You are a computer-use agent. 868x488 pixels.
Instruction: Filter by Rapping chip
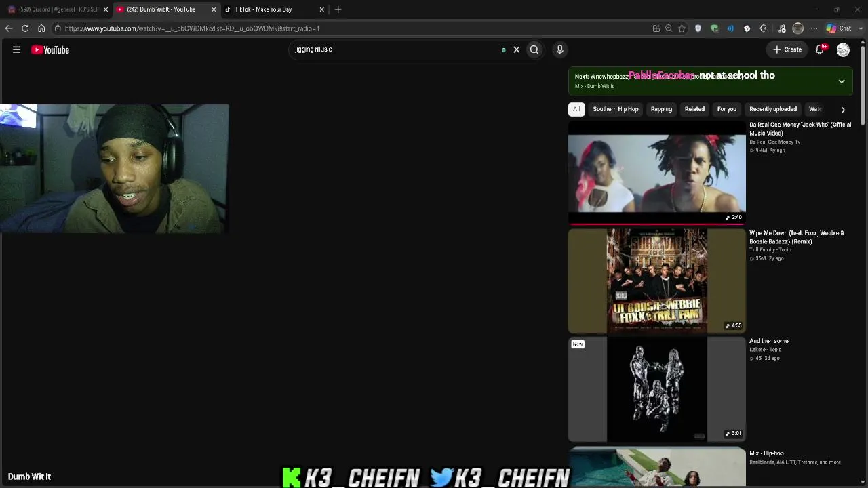click(x=661, y=109)
